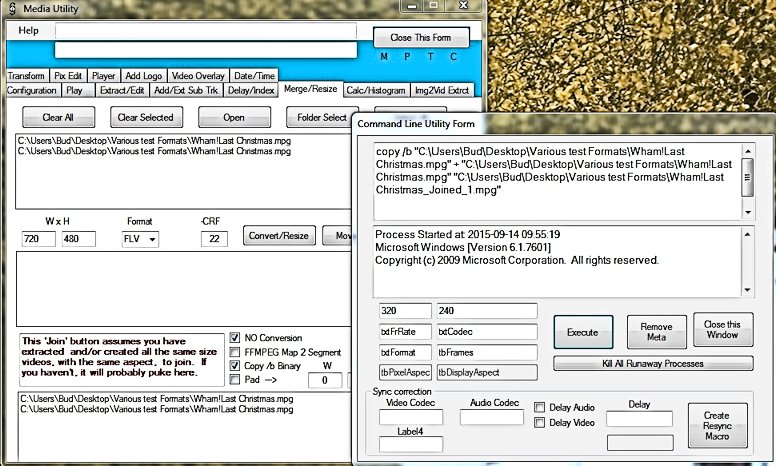The width and height of the screenshot is (776, 466).
Task: Click the Media Utility title bar icon
Action: pos(9,9)
